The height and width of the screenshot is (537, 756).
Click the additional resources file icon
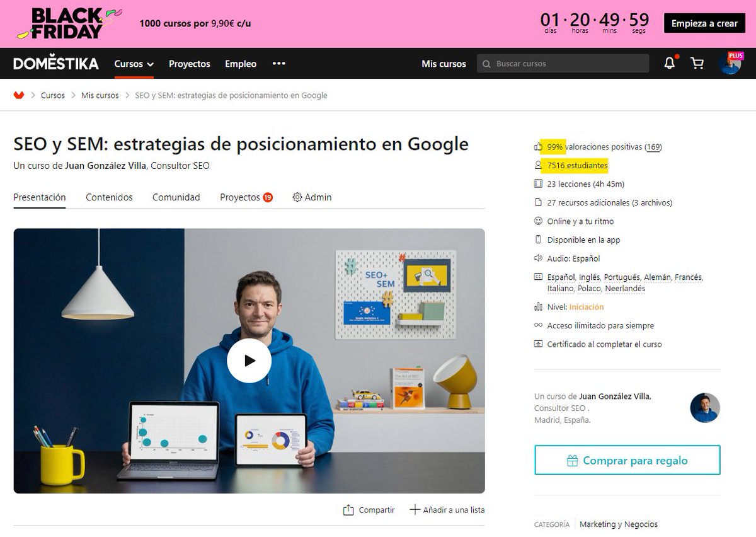(x=538, y=202)
